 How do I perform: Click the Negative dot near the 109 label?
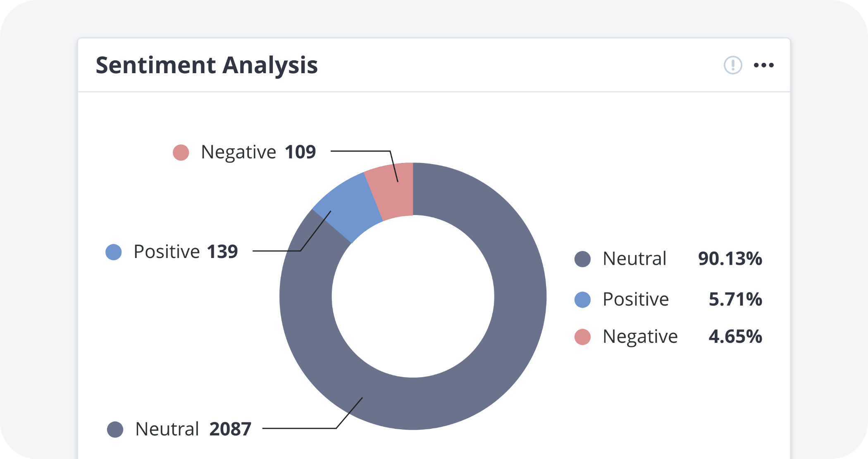[181, 152]
